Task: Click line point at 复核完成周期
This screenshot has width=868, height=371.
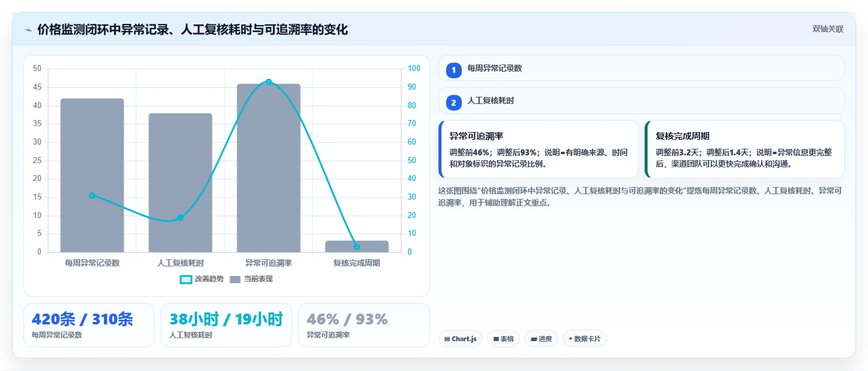Action: tap(357, 247)
